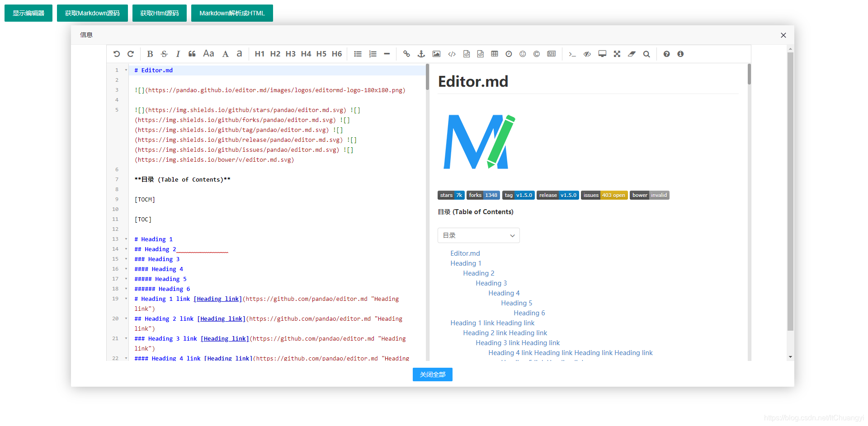This screenshot has width=868, height=426.
Task: Click the redo icon in editor toolbar
Action: pyautogui.click(x=131, y=54)
